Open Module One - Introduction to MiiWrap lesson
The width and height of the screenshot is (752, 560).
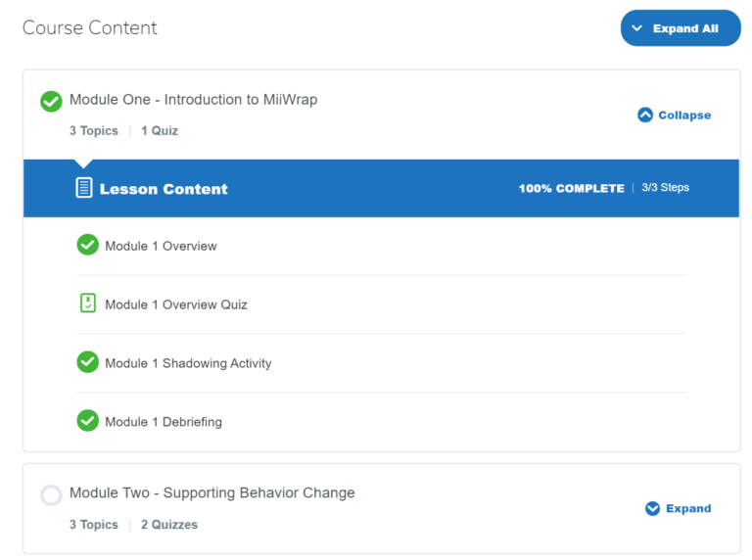click(x=193, y=100)
